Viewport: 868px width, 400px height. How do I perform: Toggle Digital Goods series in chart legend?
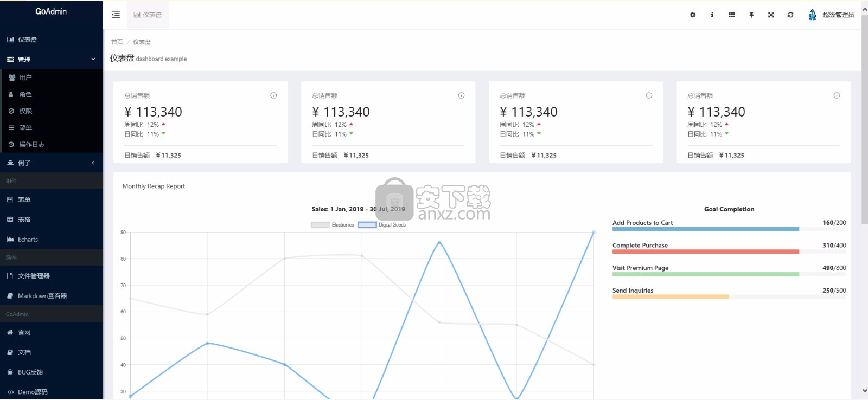click(382, 225)
